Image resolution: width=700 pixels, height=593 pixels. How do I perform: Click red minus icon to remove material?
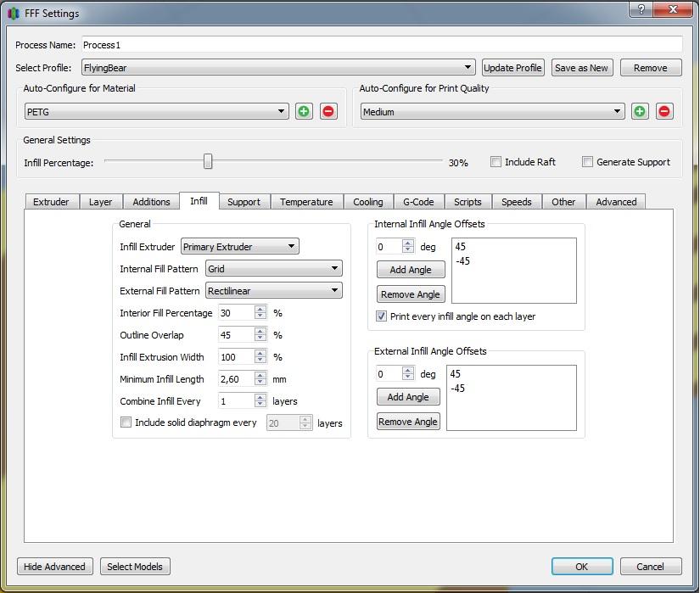coord(328,111)
